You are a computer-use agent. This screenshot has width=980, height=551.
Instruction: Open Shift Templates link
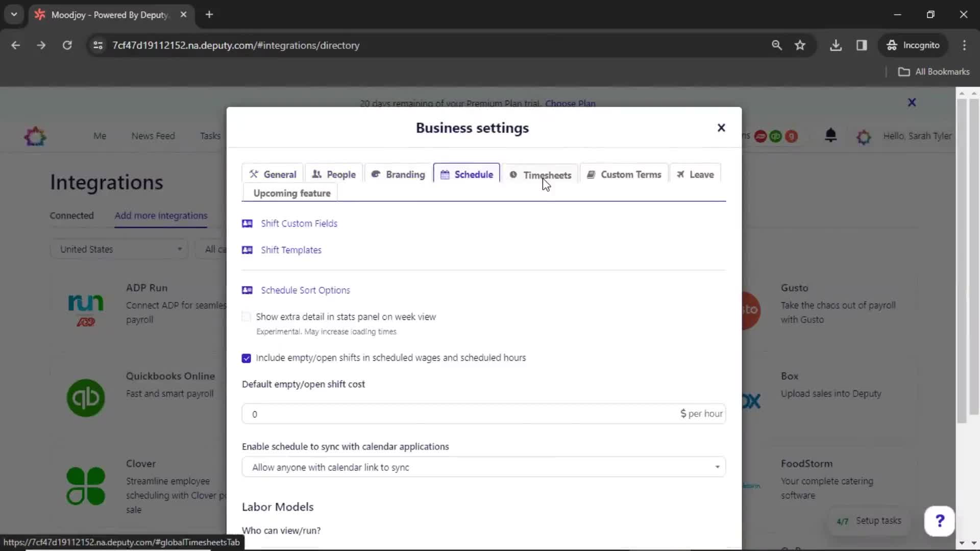(291, 249)
